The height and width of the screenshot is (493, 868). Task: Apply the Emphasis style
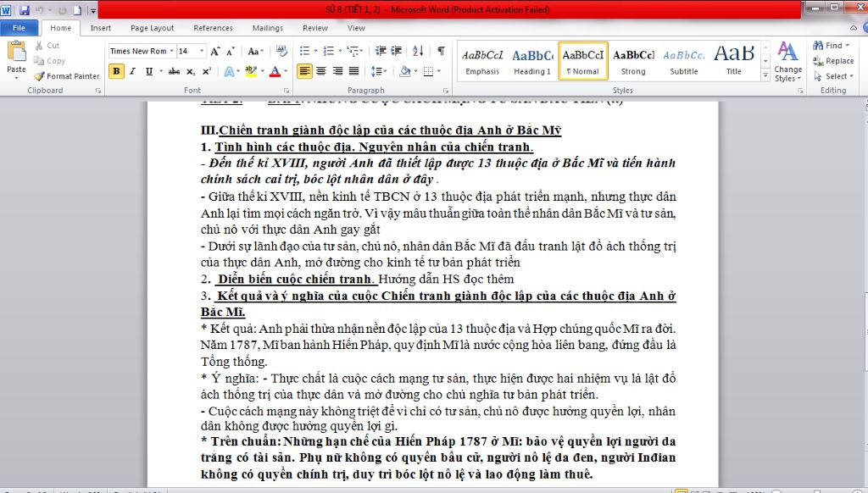[x=482, y=62]
